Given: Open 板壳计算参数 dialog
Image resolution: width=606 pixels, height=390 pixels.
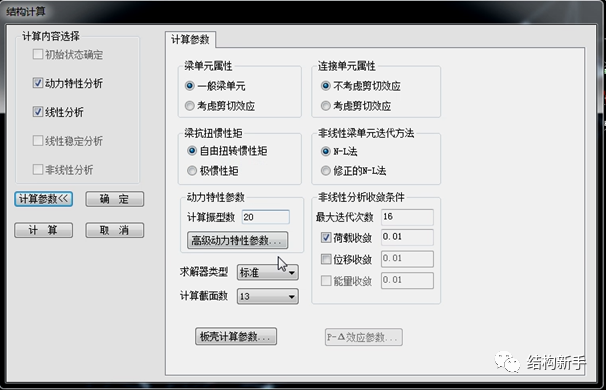Looking at the screenshot, I should (236, 337).
